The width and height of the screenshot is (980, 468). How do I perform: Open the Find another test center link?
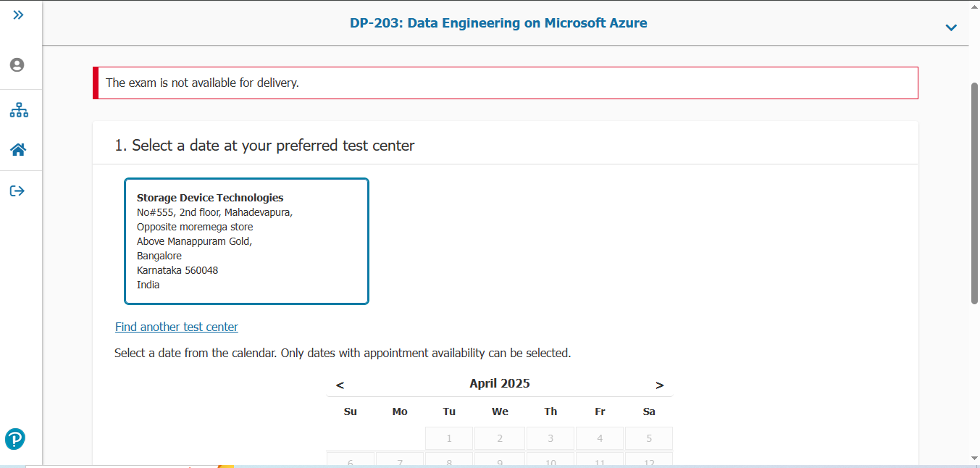pyautogui.click(x=176, y=327)
